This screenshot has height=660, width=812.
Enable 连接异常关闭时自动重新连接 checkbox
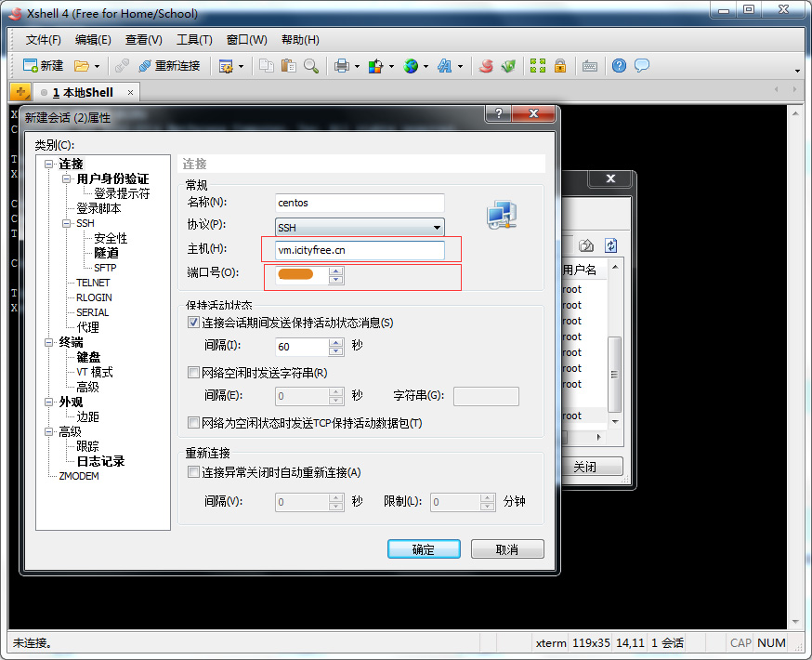pos(193,472)
